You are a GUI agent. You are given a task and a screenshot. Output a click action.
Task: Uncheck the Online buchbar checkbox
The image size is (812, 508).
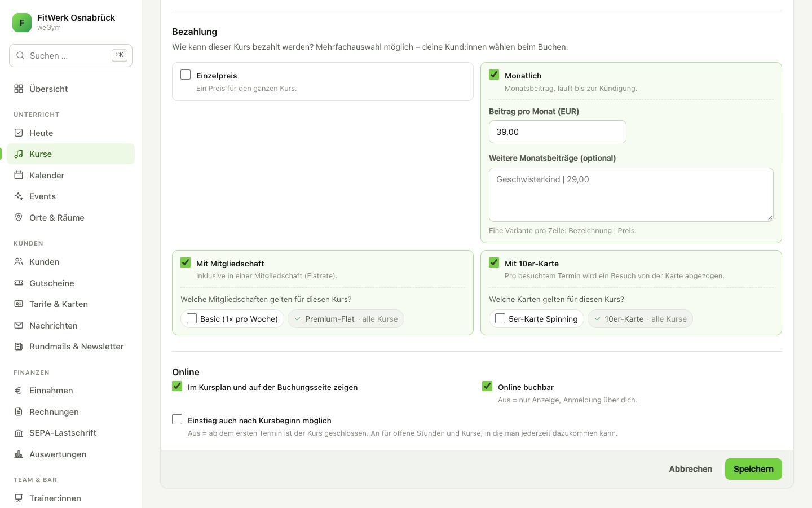[487, 386]
